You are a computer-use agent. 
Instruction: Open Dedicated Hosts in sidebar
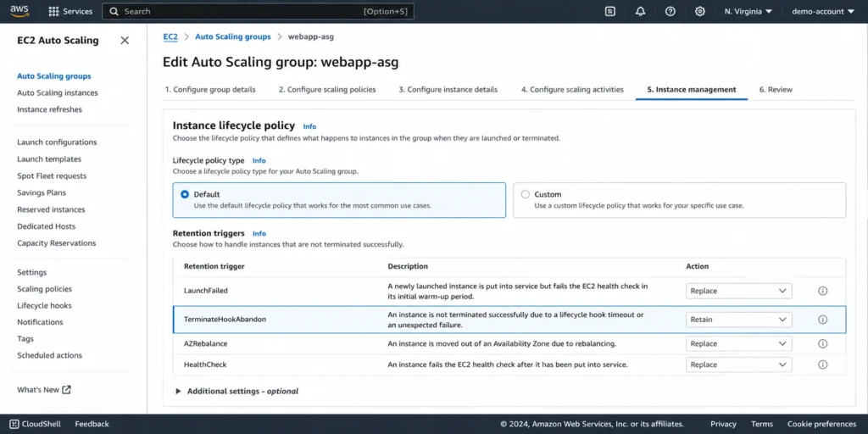click(x=47, y=226)
